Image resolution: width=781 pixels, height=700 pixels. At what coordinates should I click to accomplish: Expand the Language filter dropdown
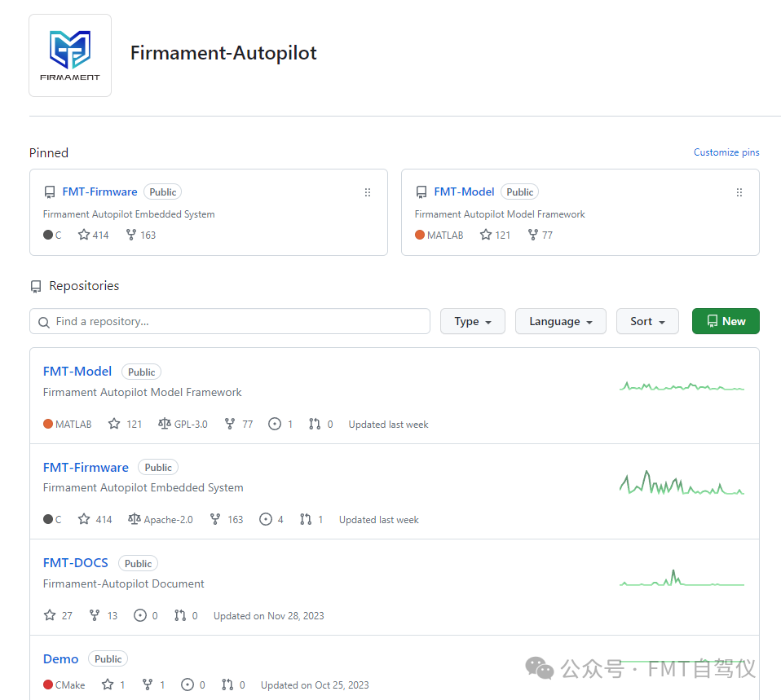[x=560, y=321]
